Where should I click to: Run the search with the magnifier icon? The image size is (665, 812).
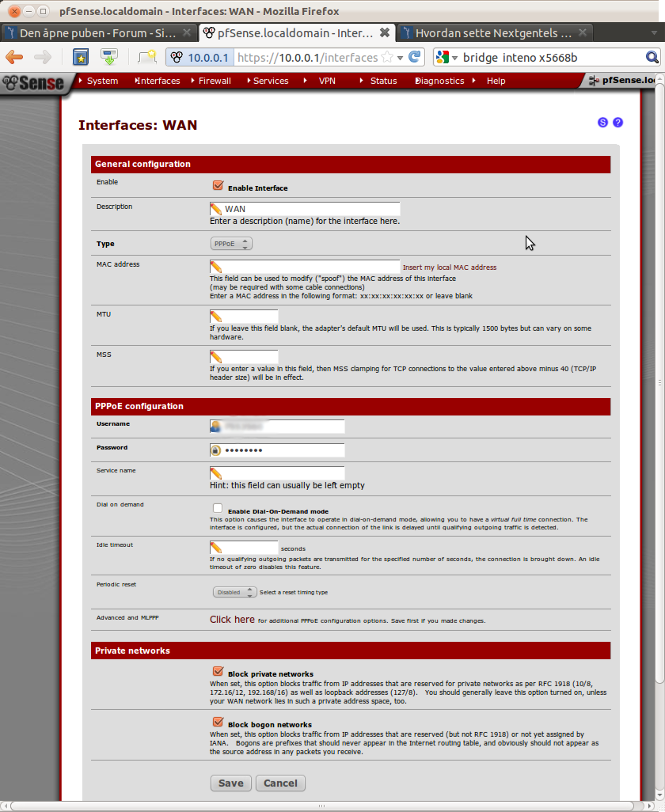(652, 57)
